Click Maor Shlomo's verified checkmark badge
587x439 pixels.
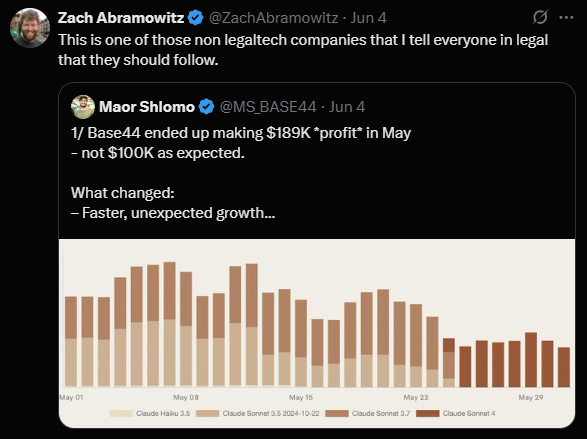click(x=207, y=107)
